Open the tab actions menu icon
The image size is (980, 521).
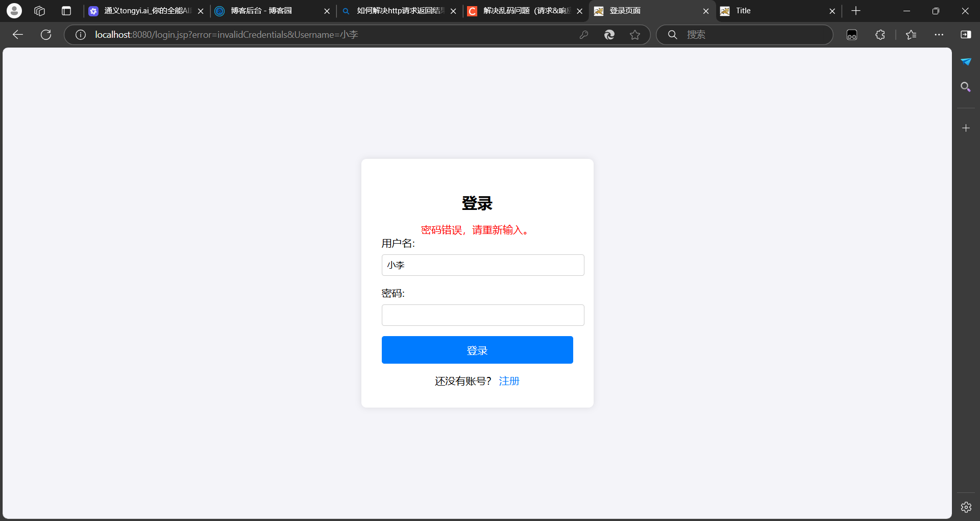(66, 11)
